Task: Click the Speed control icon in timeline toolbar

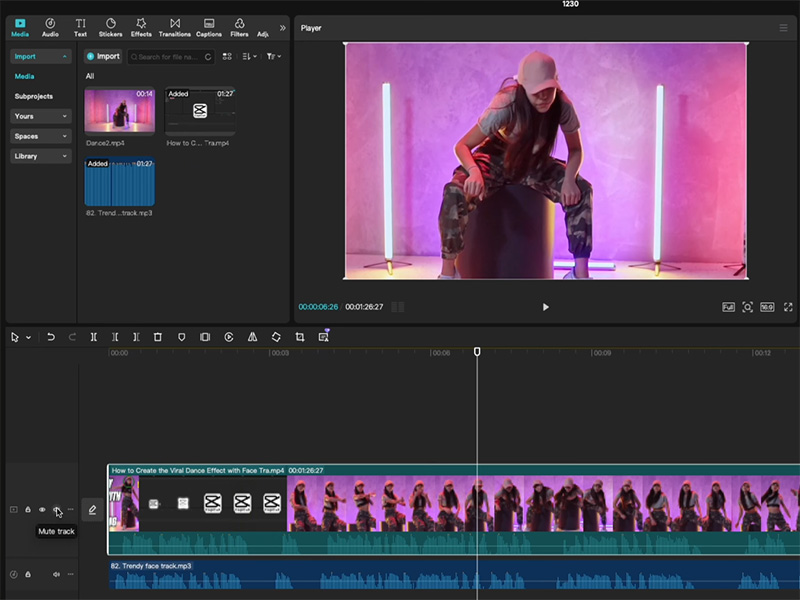Action: coord(229,337)
